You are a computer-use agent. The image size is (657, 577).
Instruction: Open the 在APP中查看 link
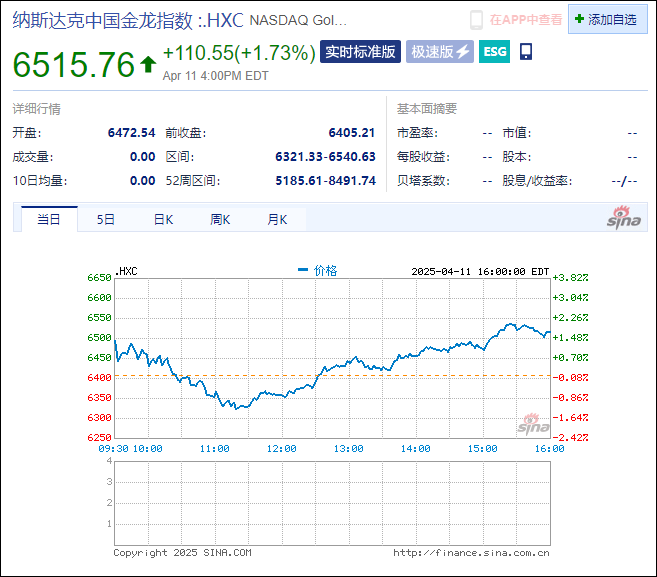526,19
